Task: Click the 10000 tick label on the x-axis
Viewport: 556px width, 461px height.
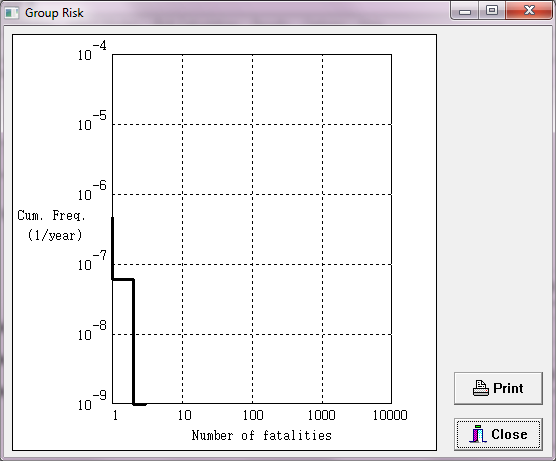Action: (x=390, y=415)
